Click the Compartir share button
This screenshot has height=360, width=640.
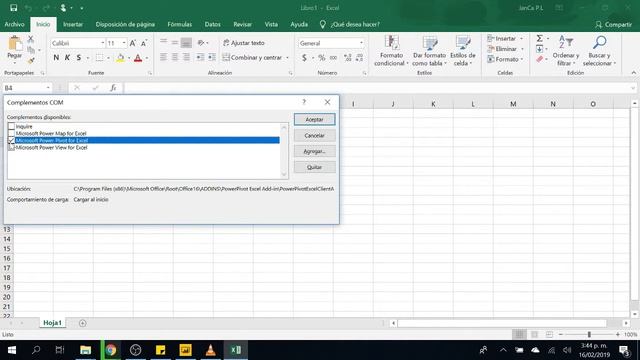coord(613,24)
